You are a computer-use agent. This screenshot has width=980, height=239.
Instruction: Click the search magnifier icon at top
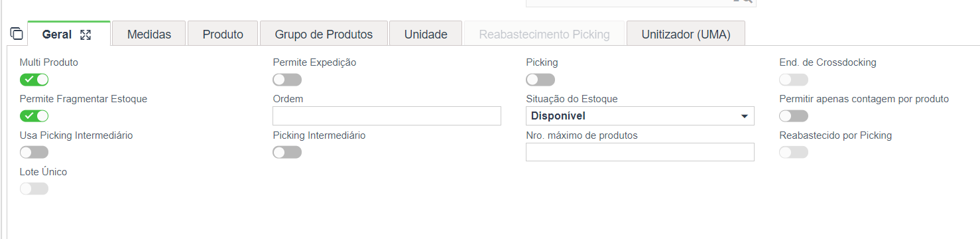(747, 1)
